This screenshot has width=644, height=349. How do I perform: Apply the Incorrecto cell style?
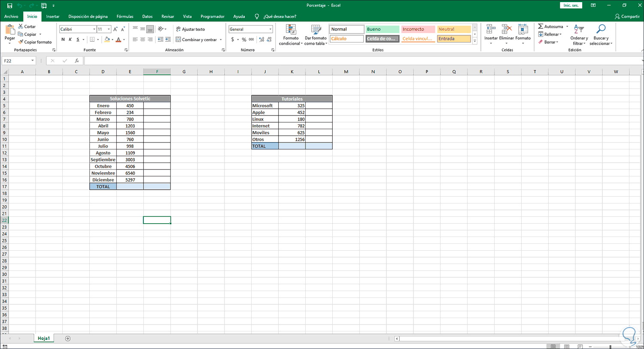418,29
